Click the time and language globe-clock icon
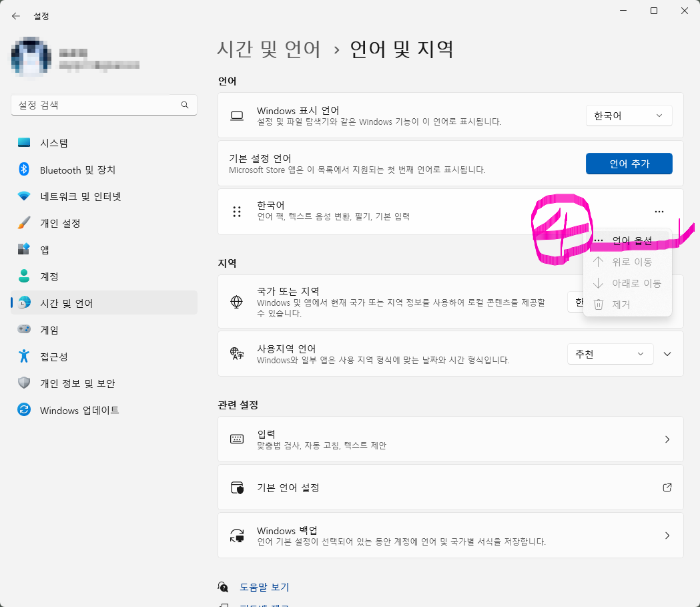 (x=24, y=302)
